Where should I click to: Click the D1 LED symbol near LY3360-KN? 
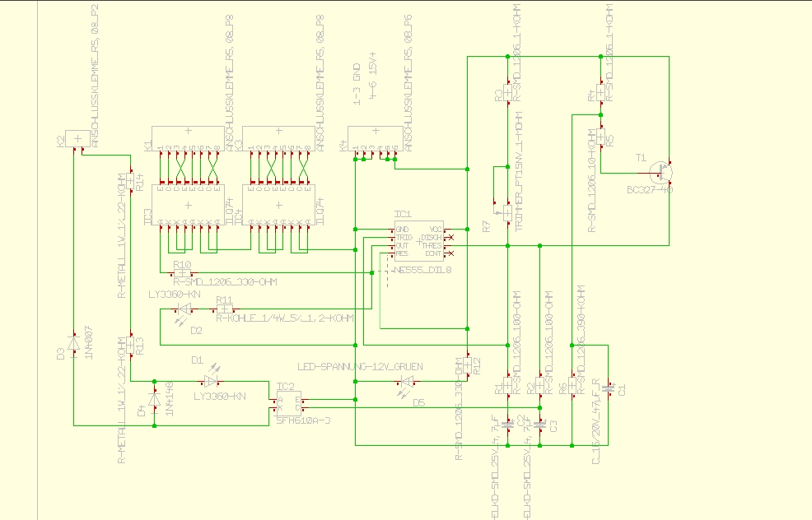click(210, 382)
